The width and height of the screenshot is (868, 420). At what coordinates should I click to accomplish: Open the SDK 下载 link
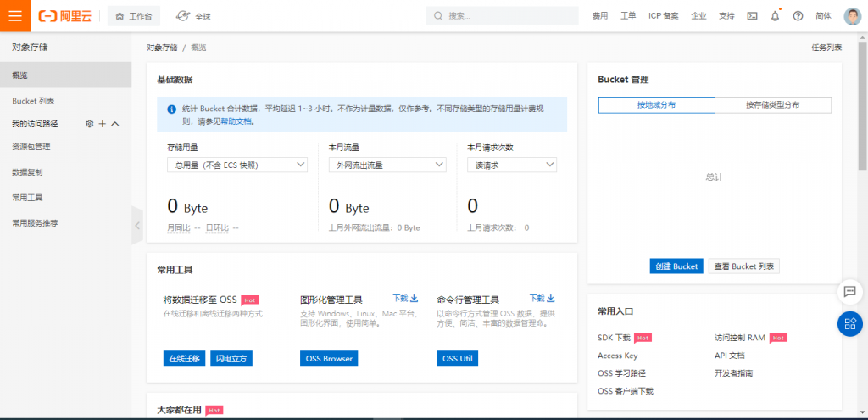[x=614, y=338]
